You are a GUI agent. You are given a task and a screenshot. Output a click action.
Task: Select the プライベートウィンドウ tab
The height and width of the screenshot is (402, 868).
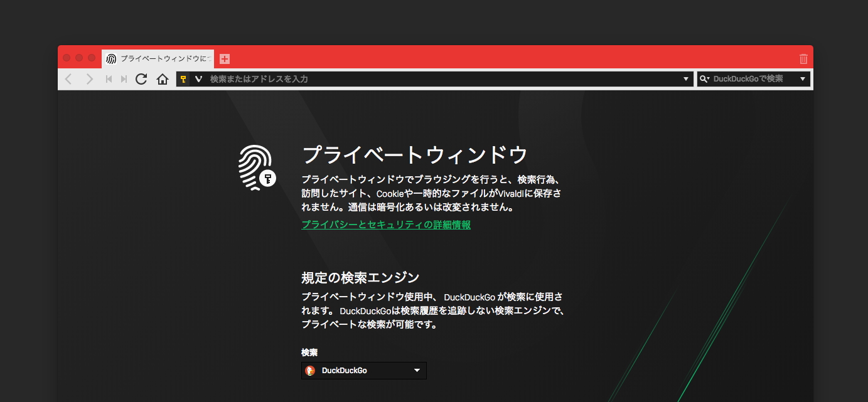[158, 59]
